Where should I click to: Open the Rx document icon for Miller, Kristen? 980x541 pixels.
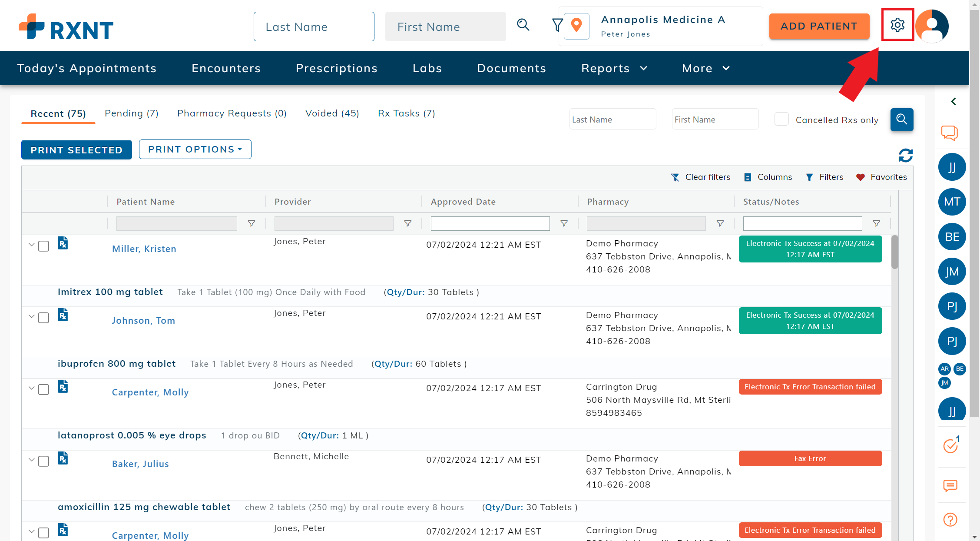63,243
